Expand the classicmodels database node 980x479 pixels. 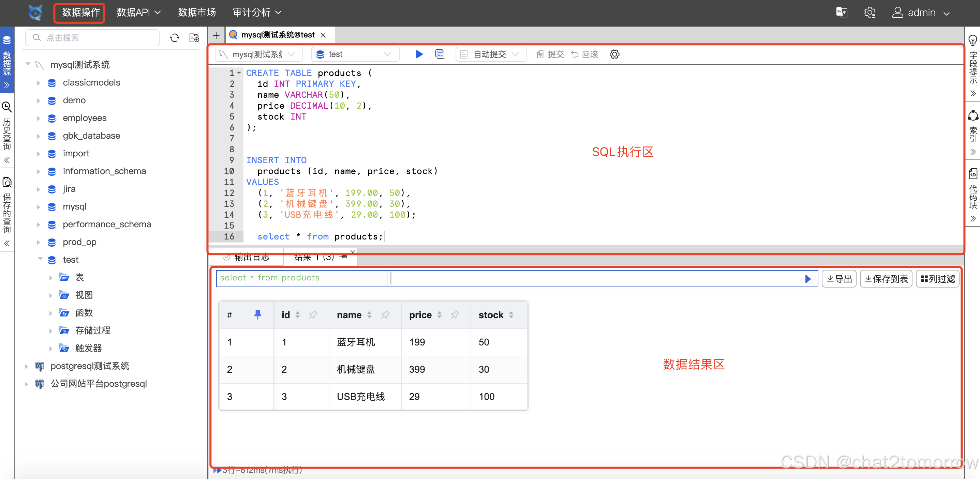pyautogui.click(x=38, y=82)
